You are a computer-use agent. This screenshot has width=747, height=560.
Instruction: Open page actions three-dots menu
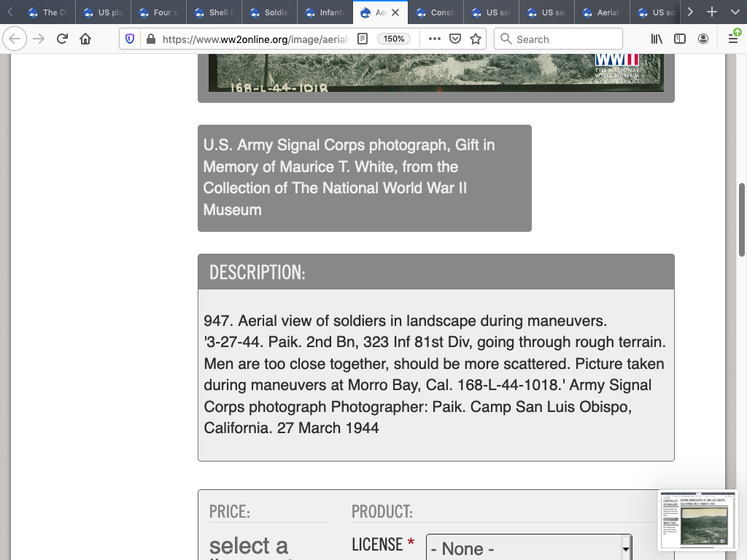pyautogui.click(x=434, y=39)
